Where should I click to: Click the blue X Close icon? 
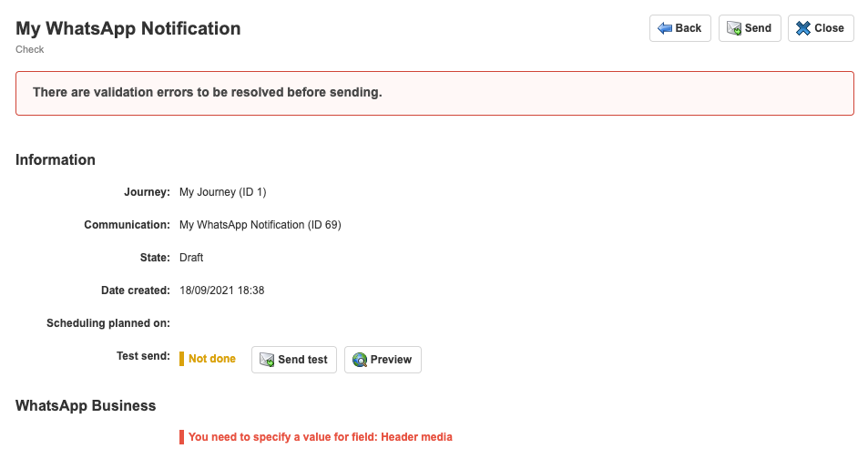(803, 28)
